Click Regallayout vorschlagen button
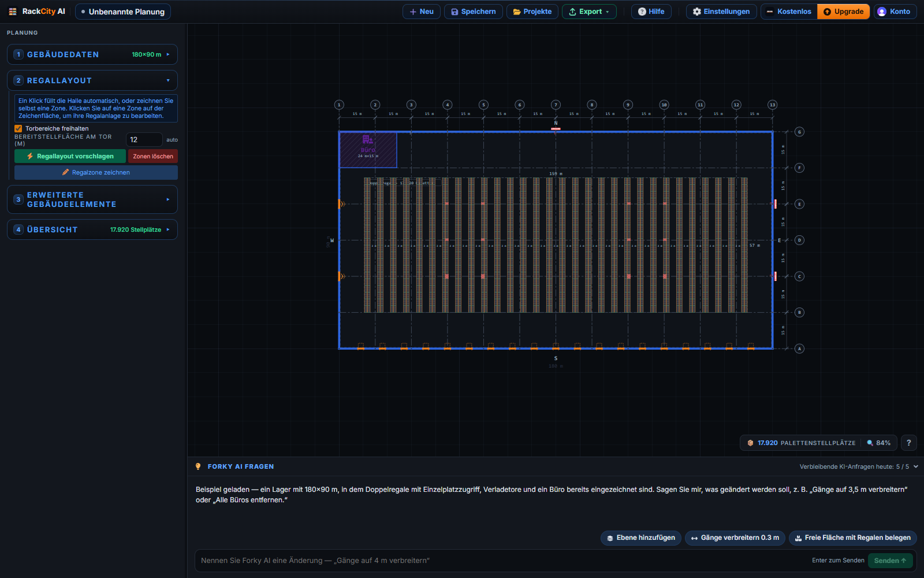Screen dimensions: 924x578 point(70,156)
